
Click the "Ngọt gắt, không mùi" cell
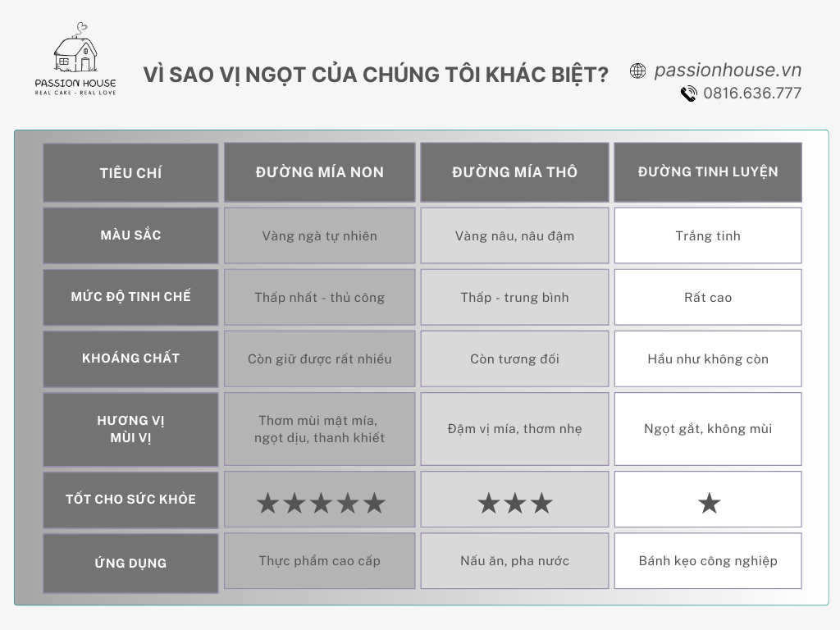point(708,428)
